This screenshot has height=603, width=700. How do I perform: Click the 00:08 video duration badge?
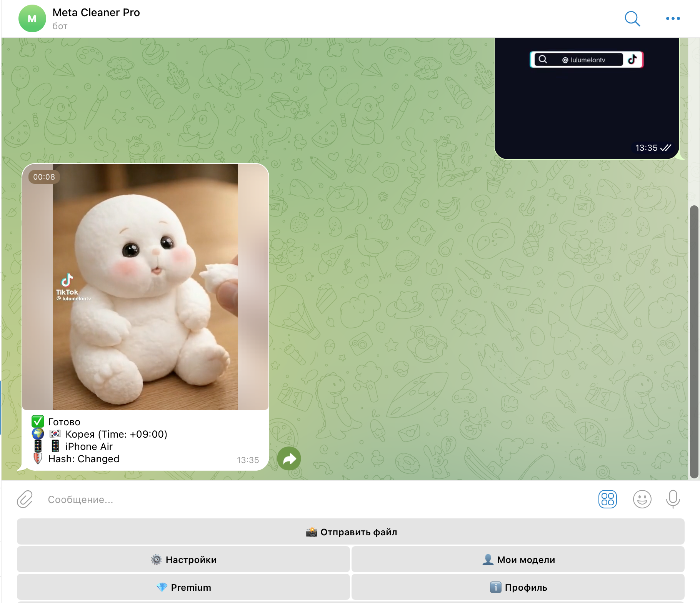click(x=44, y=177)
